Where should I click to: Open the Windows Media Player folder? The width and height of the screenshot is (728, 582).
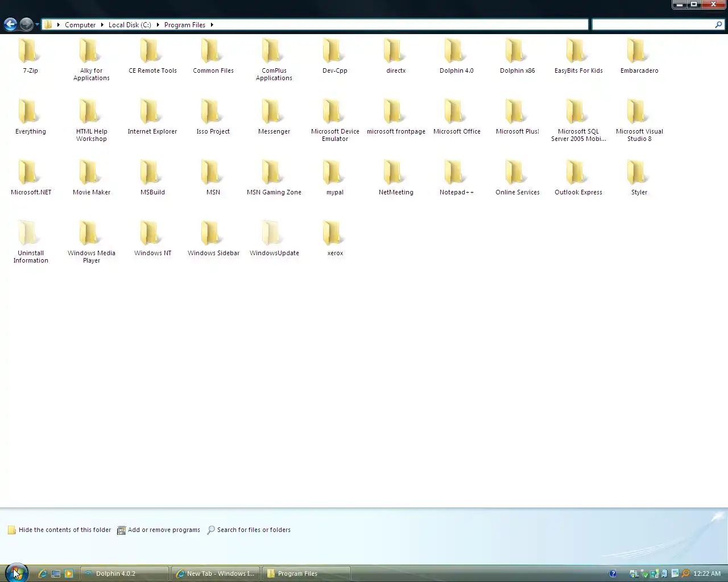pos(91,242)
